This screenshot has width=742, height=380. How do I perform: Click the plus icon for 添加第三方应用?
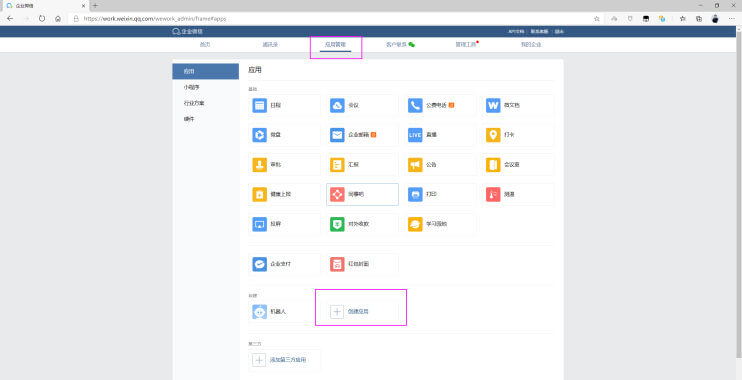(x=259, y=360)
